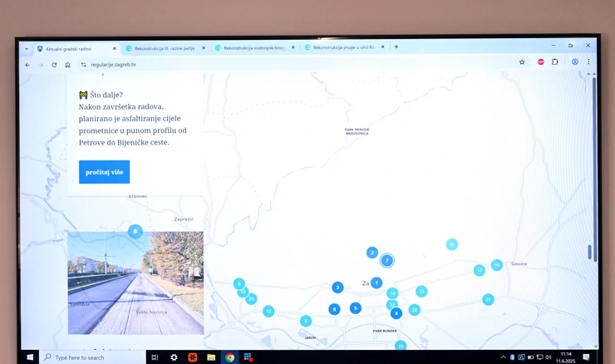Select map marker number 11
This screenshot has height=364, width=615.
coord(452,244)
